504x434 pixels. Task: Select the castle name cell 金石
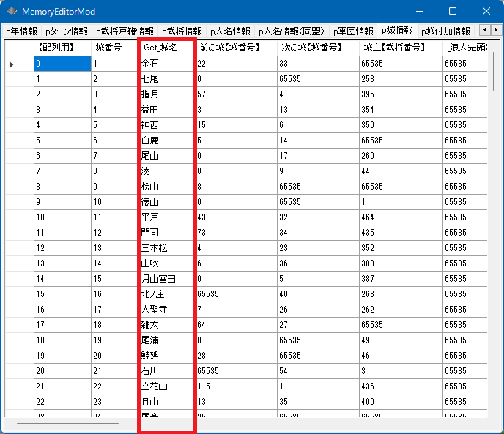tap(166, 64)
